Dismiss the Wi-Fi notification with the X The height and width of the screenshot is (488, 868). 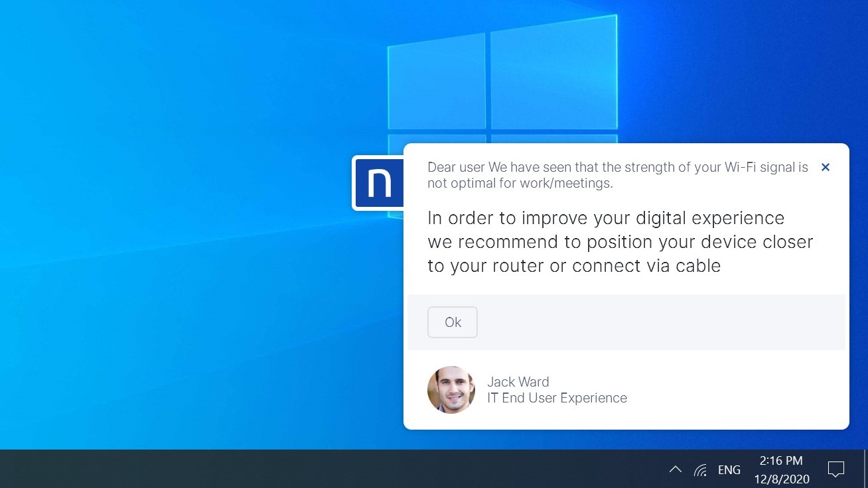pyautogui.click(x=825, y=168)
